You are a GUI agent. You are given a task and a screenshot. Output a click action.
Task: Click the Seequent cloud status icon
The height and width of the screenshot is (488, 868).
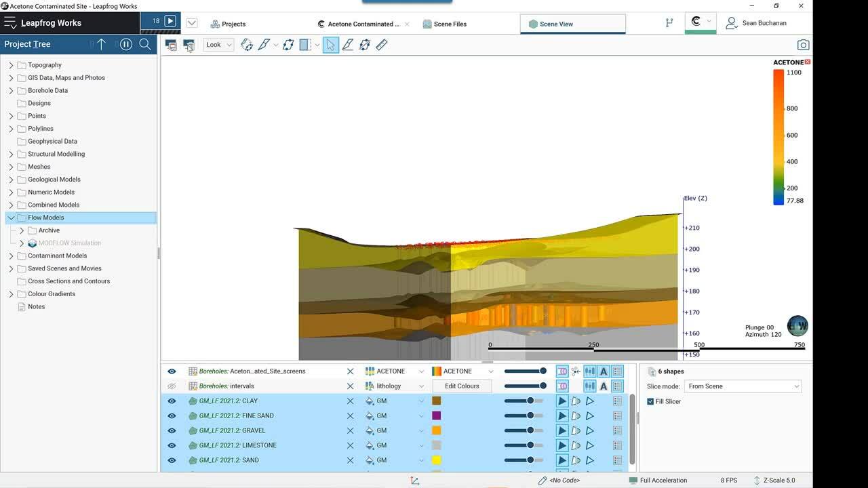click(696, 22)
